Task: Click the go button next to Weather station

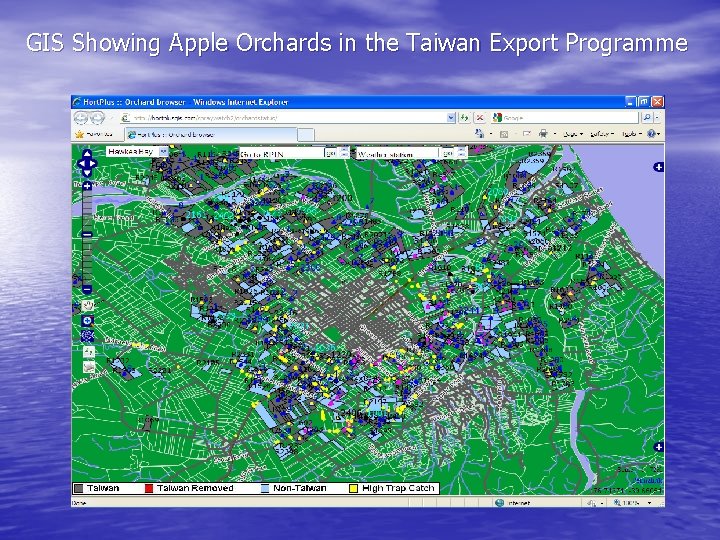Action: 449,153
